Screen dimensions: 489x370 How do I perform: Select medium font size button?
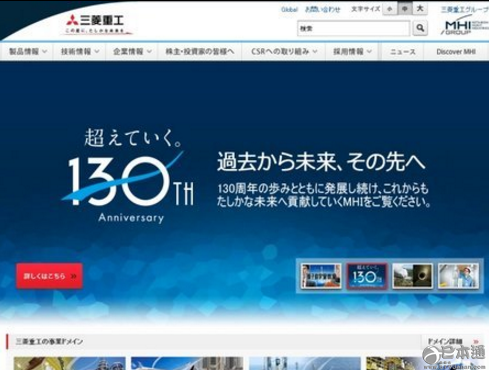[x=405, y=9]
